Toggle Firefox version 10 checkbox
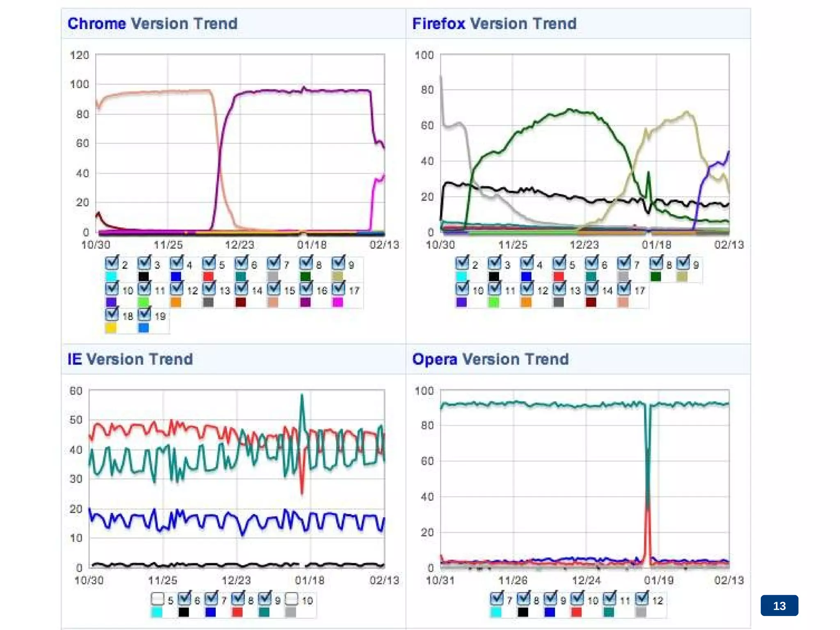 click(x=462, y=288)
